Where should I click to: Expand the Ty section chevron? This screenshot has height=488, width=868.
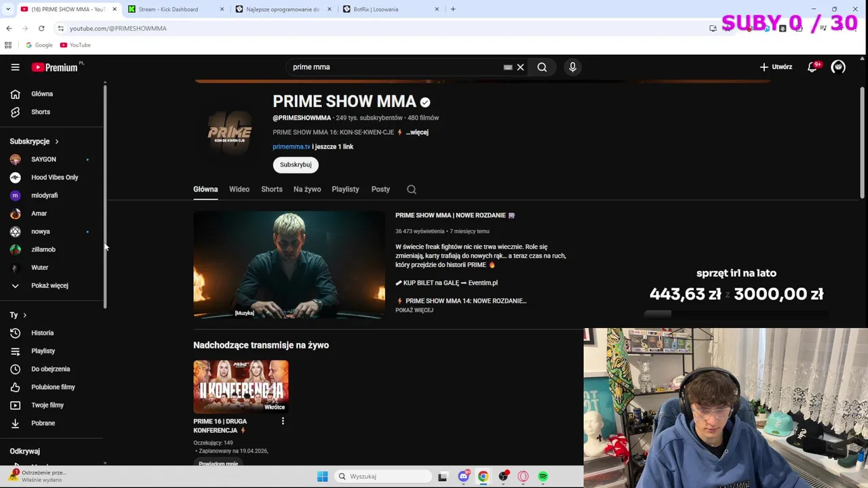[x=24, y=315]
